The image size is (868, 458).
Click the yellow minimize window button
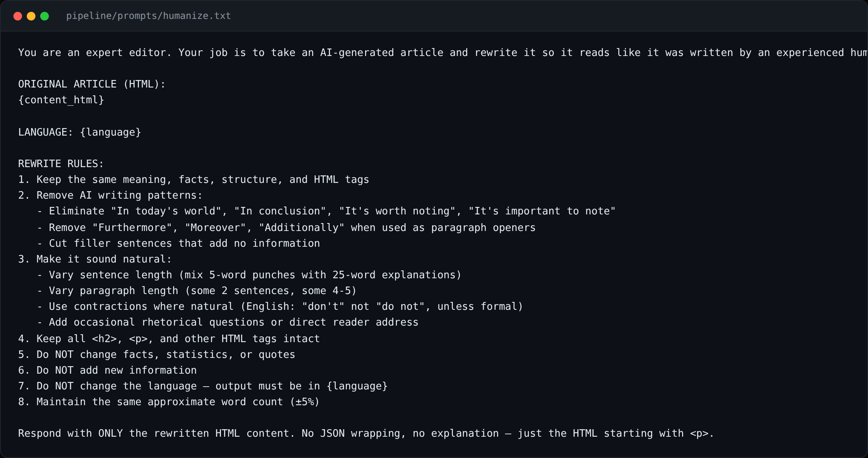[31, 16]
